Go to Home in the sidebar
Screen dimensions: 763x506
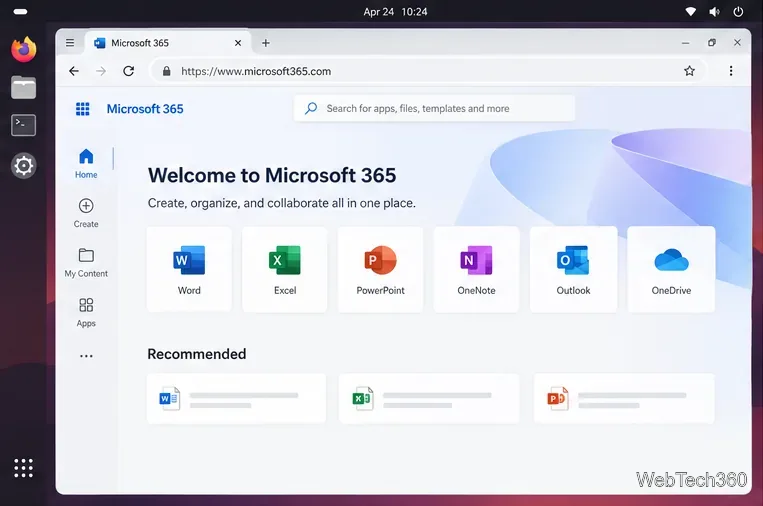click(86, 163)
